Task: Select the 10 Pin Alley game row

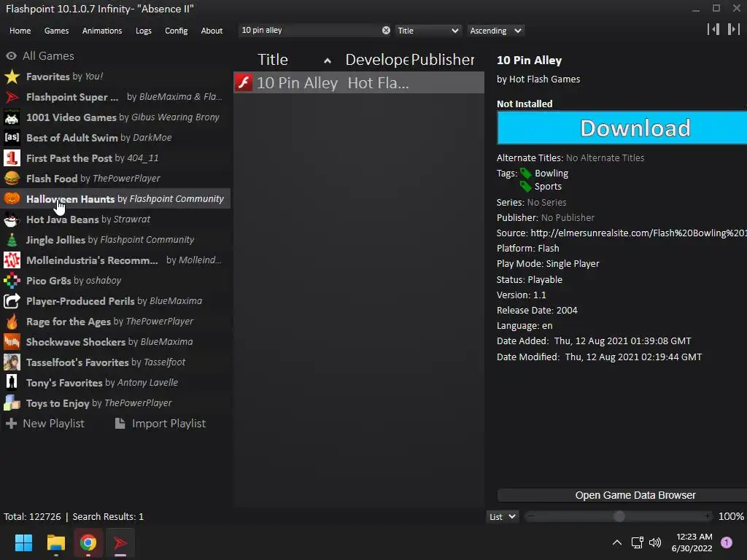Action: click(359, 83)
